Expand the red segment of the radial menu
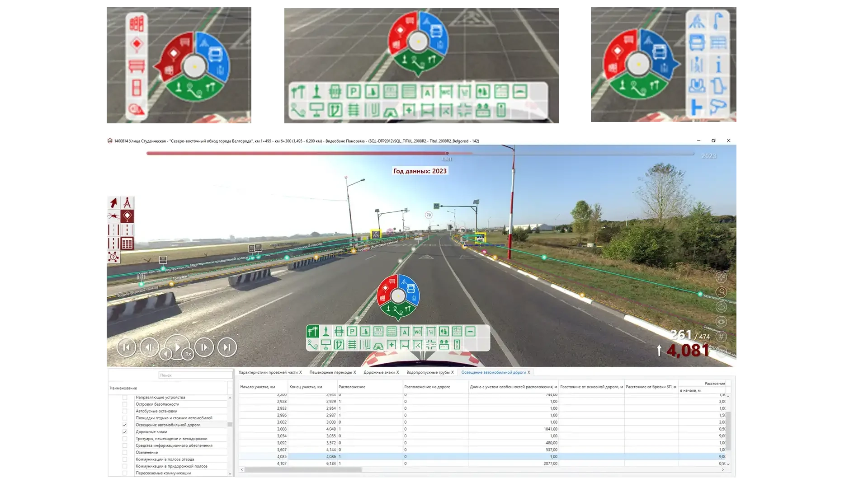Viewport: 868px width, 478px height. [x=386, y=290]
